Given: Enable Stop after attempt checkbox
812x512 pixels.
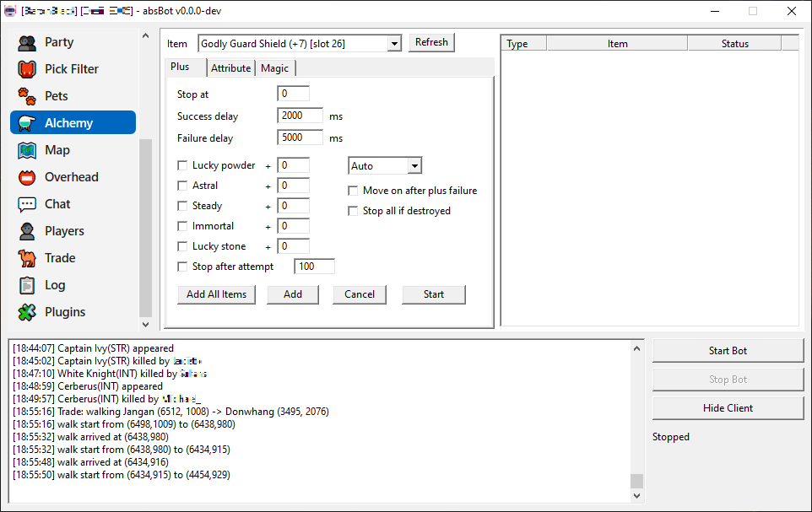Looking at the screenshot, I should [182, 267].
